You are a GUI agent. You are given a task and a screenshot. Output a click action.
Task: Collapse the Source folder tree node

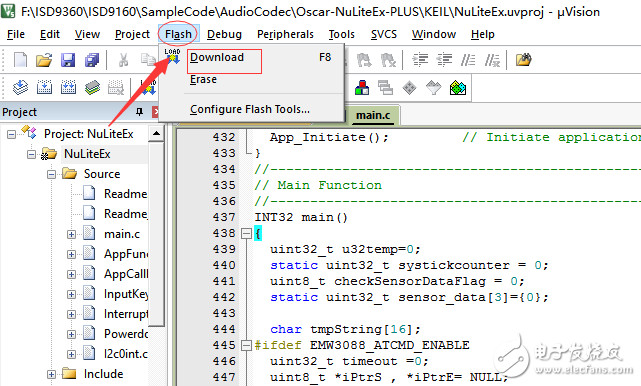[52, 174]
